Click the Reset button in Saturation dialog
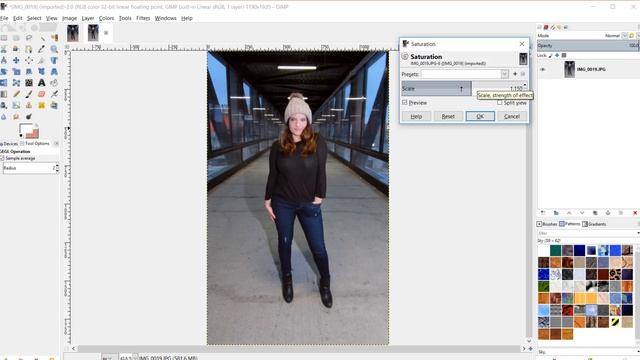 coord(448,116)
